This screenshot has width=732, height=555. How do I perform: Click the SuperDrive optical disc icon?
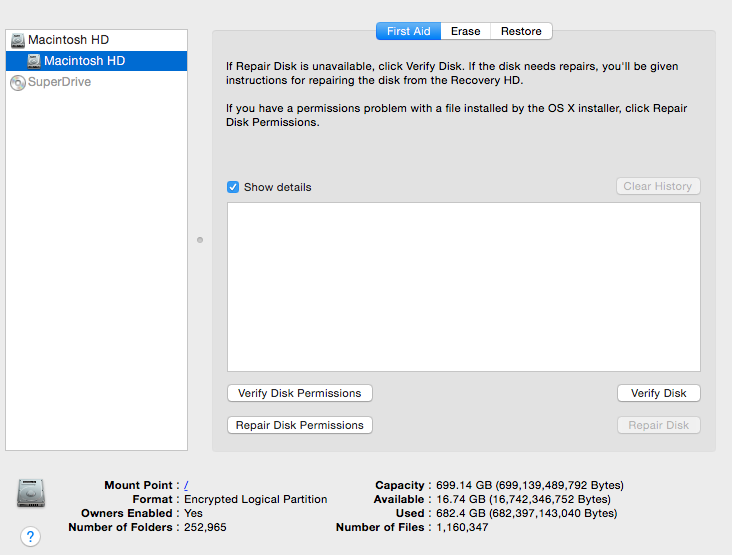[x=18, y=83]
